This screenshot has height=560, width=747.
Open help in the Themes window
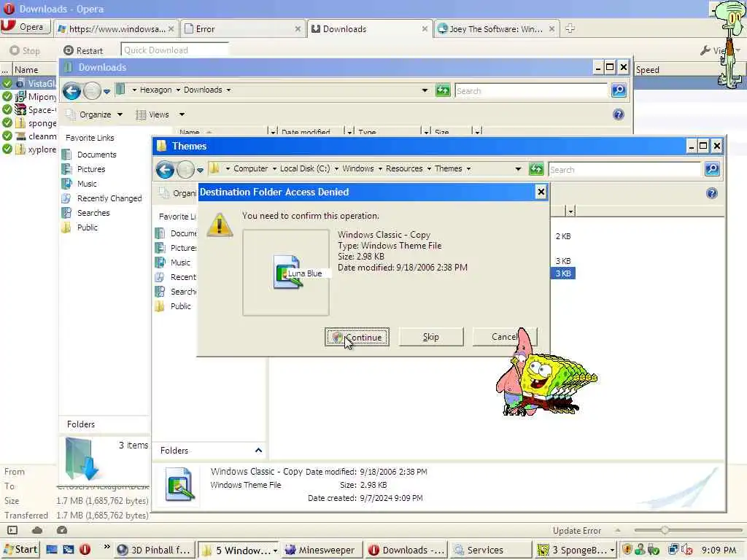click(x=712, y=193)
